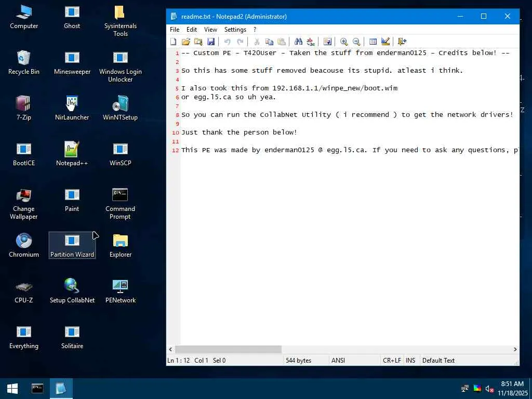532x399 pixels.
Task: Click the Exit door toolbar icon
Action: 402,42
